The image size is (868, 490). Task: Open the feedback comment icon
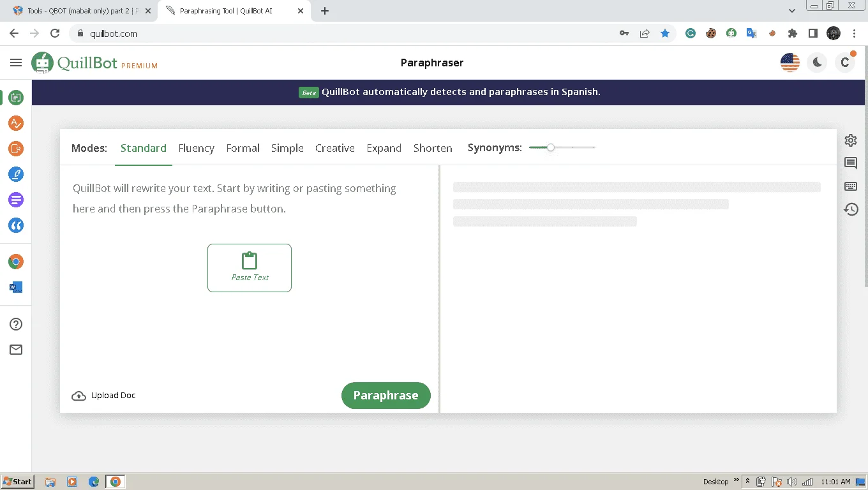[x=851, y=163]
